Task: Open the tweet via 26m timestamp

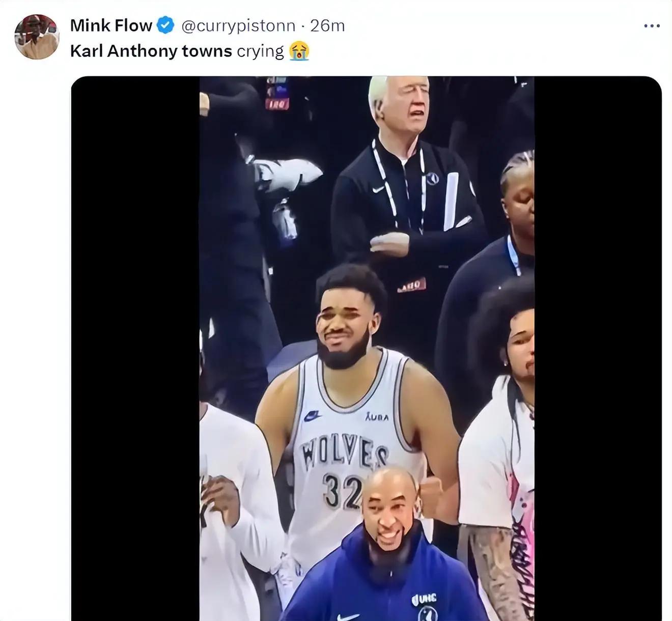Action: pyautogui.click(x=327, y=25)
